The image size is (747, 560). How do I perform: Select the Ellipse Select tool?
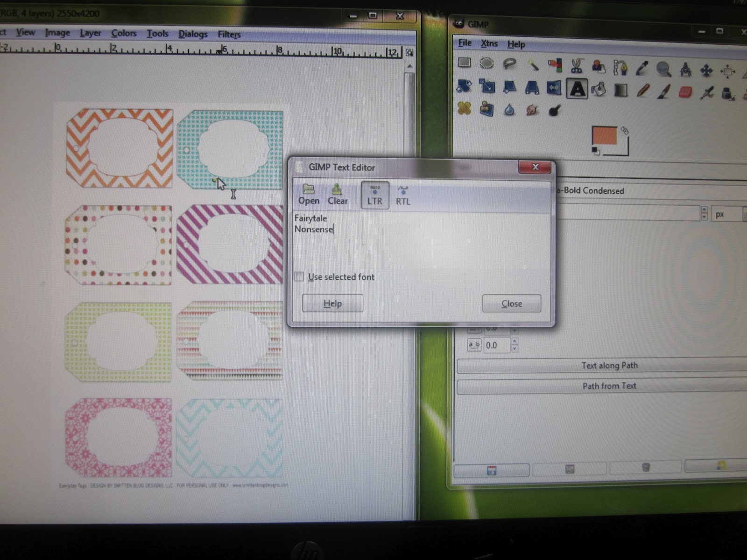(486, 63)
